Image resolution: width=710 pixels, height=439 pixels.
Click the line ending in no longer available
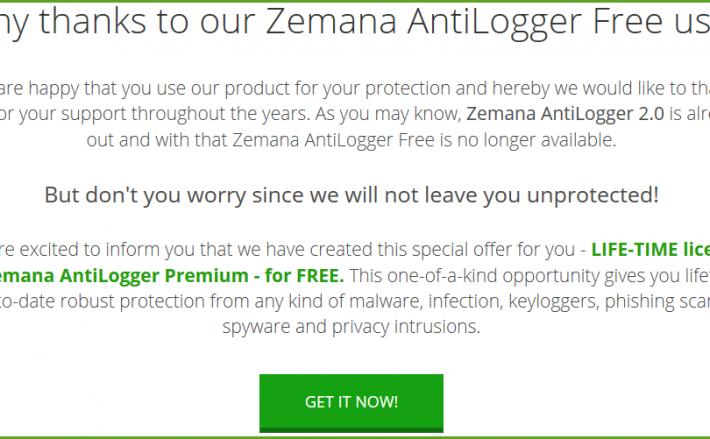click(351, 140)
